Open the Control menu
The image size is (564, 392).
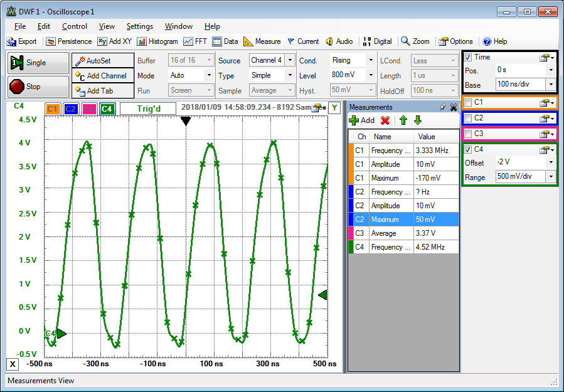[x=75, y=26]
